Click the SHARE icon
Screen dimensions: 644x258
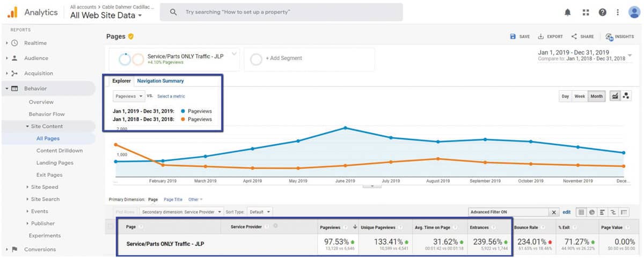(574, 36)
